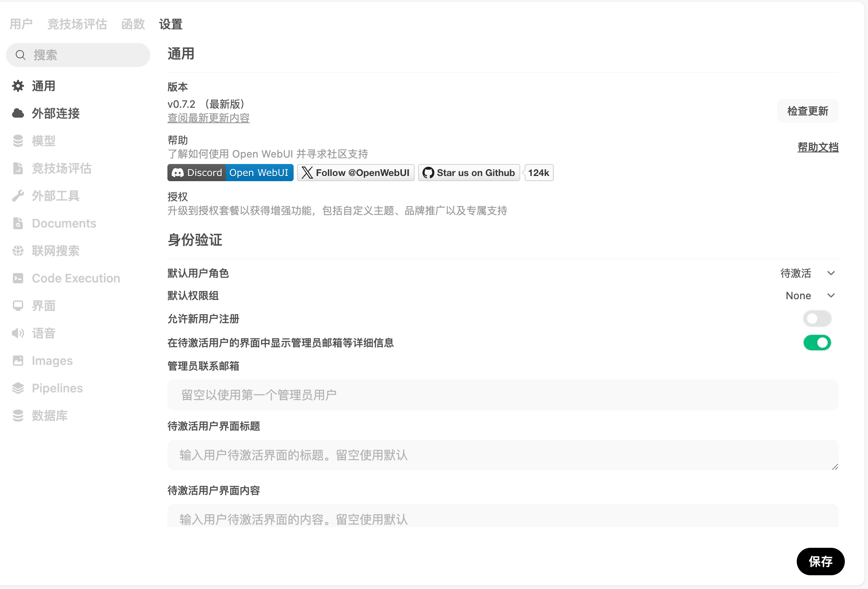Open the 查阅最新更新内容 link

209,118
